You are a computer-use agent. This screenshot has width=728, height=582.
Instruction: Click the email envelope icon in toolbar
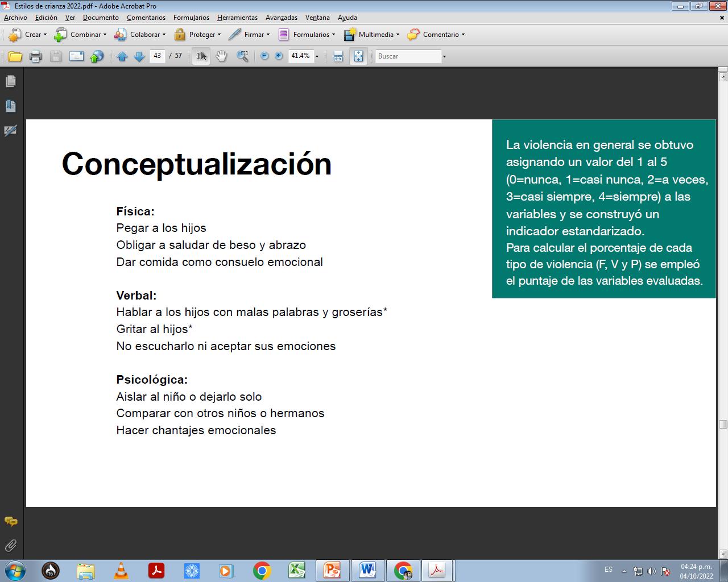[76, 56]
